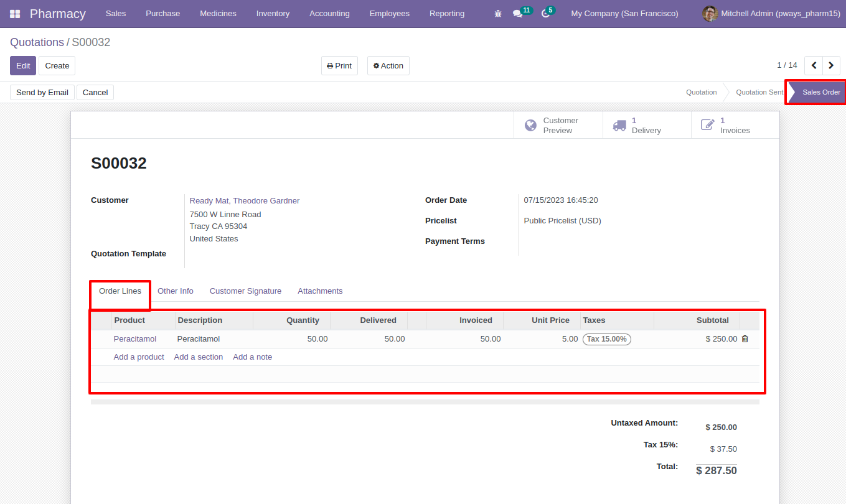This screenshot has width=846, height=504.
Task: Open the Inventory menu
Action: click(273, 14)
